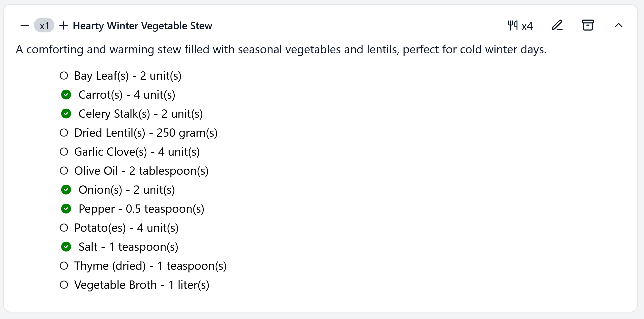Increase the stew quantity with plus icon

coord(63,26)
